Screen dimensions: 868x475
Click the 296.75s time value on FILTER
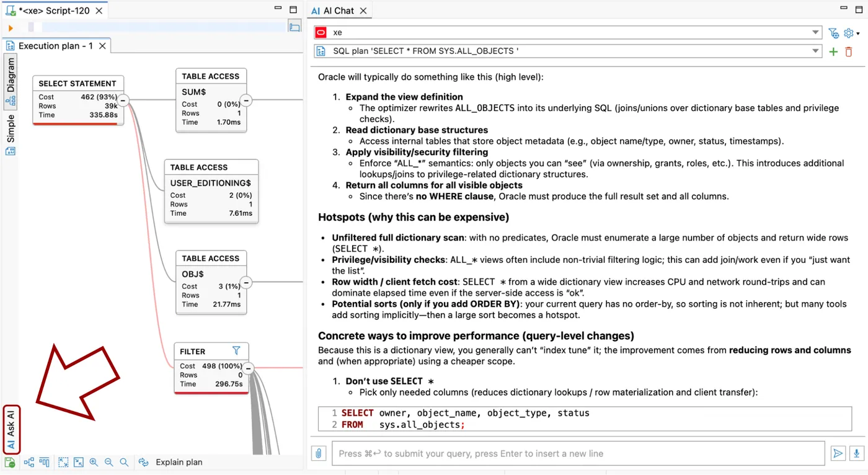tap(228, 384)
